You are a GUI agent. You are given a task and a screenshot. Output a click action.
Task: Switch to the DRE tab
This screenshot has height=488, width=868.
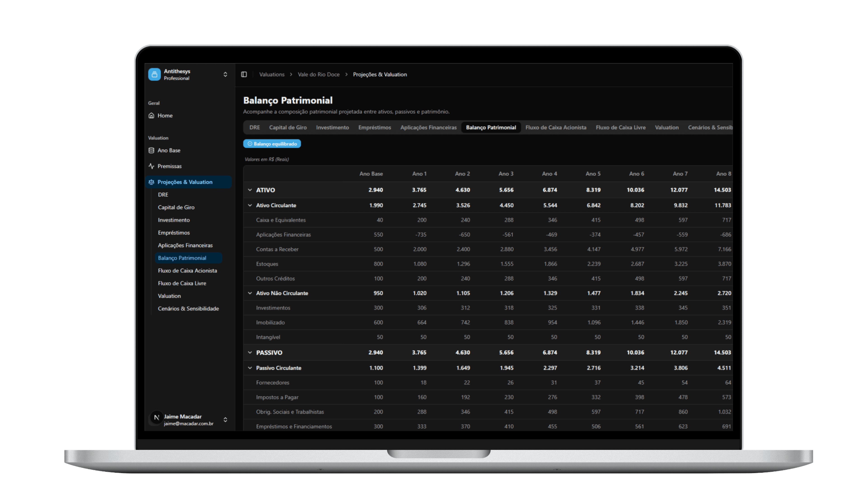(x=254, y=127)
